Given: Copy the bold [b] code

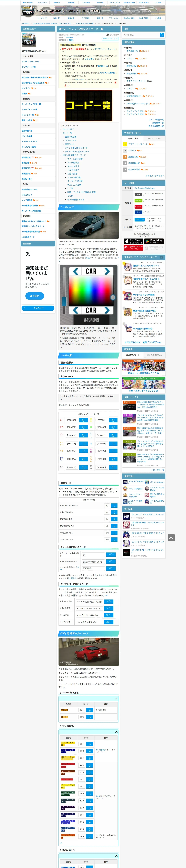Looking at the screenshot, I should click(x=114, y=519).
